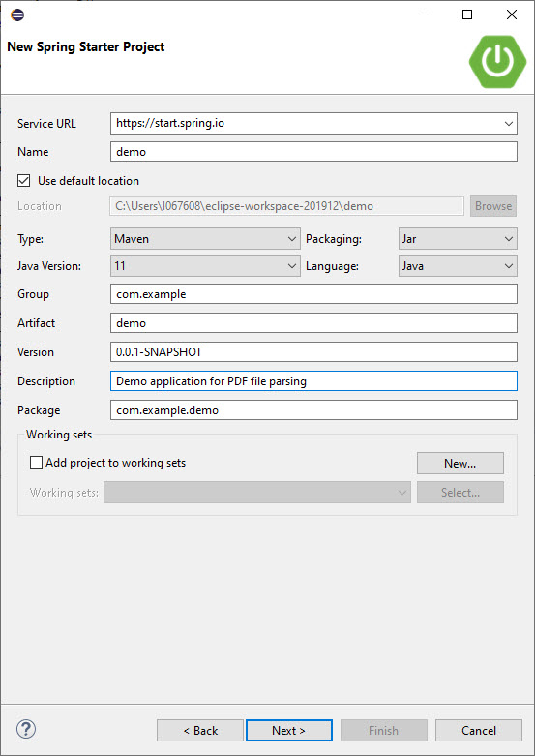Change Java Version from 11 dropdown
Screen dimensions: 535x756
click(x=205, y=265)
